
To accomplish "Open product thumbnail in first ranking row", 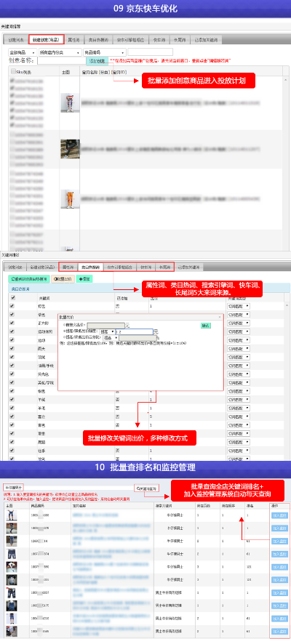I will click(12, 515).
